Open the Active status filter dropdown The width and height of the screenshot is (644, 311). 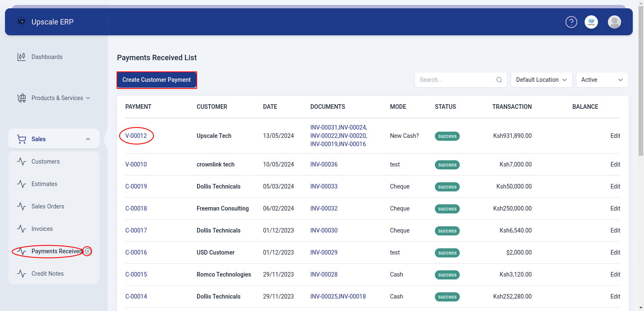[602, 79]
